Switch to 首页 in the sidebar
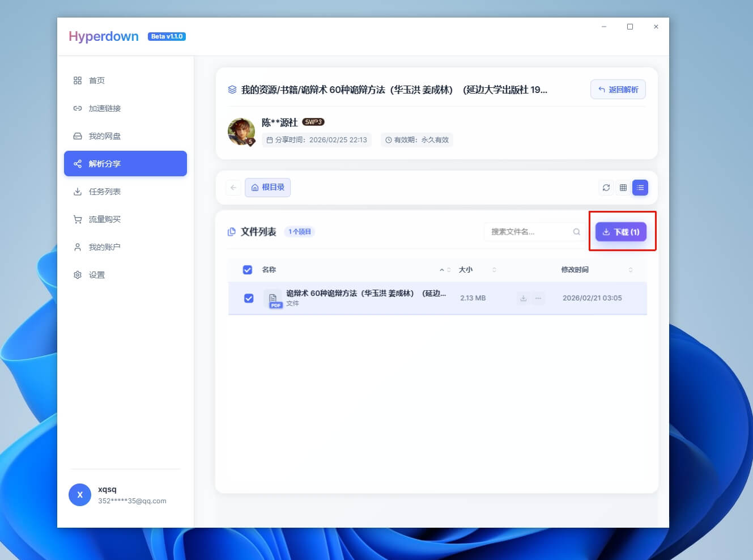 click(x=96, y=80)
